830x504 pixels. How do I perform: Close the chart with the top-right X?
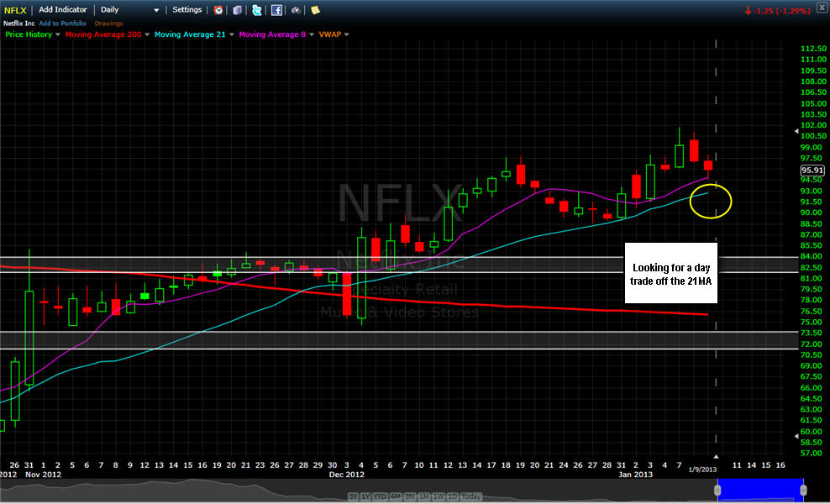[824, 8]
